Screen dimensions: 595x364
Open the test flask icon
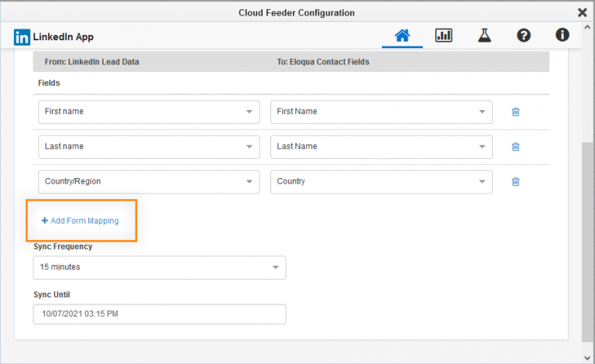tap(484, 36)
